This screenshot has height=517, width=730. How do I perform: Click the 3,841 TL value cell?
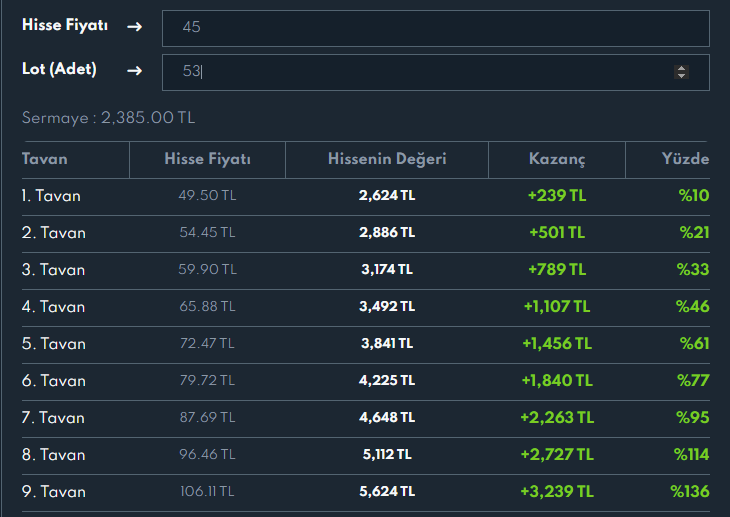click(x=387, y=343)
